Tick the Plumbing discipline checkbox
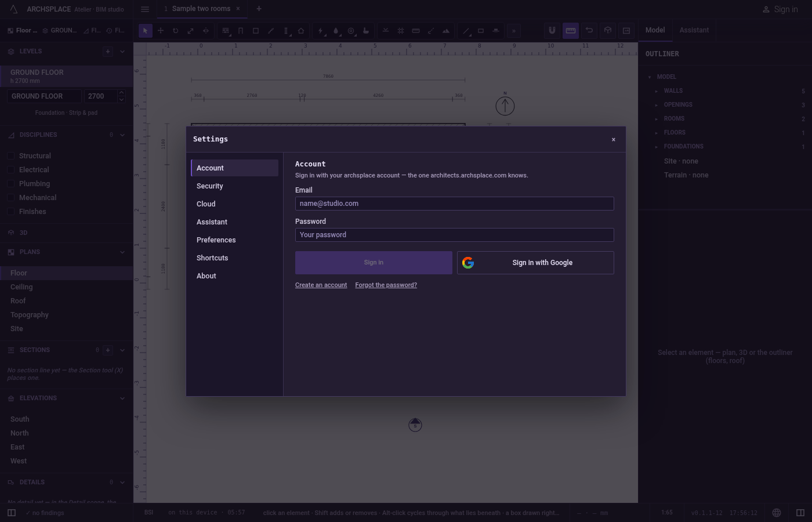 (10, 184)
